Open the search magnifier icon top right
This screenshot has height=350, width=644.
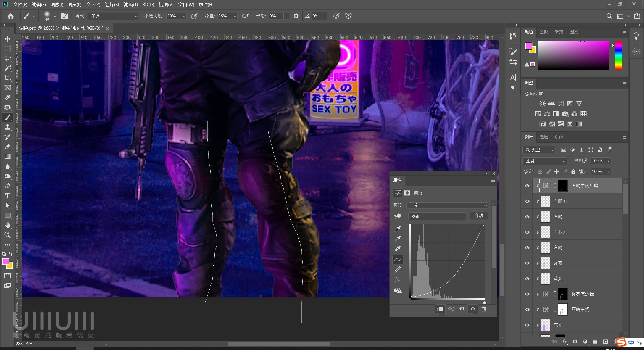609,16
